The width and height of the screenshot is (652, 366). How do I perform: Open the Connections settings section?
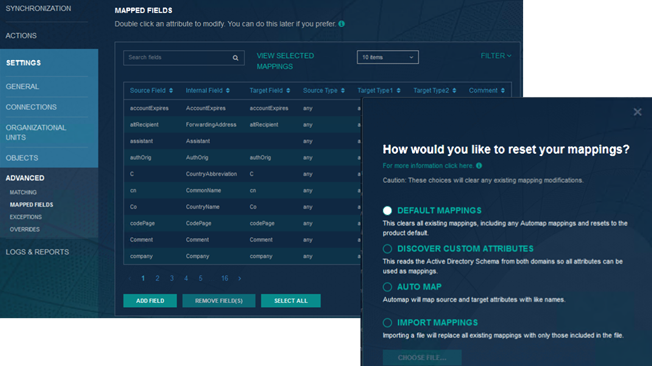(x=31, y=107)
